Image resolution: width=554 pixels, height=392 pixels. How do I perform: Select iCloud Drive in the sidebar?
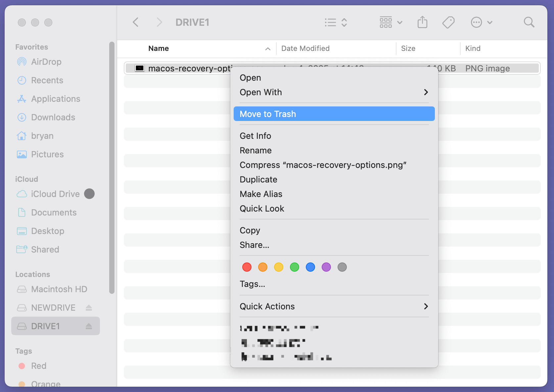55,194
